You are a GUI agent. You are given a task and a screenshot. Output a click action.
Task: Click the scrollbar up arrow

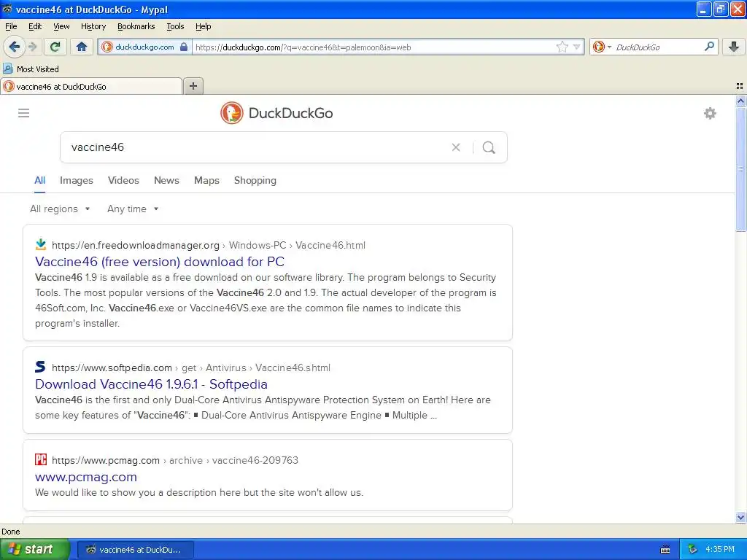point(740,101)
